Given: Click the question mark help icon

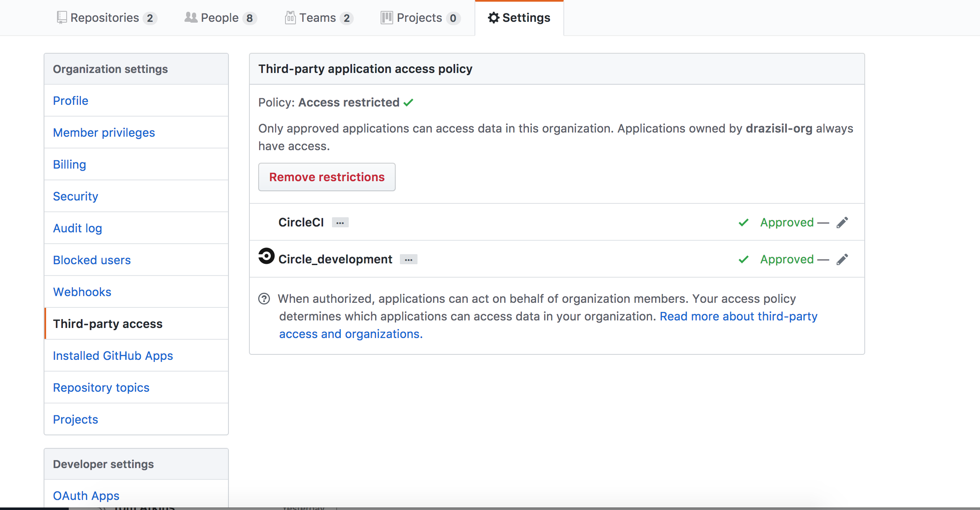Looking at the screenshot, I should [264, 299].
